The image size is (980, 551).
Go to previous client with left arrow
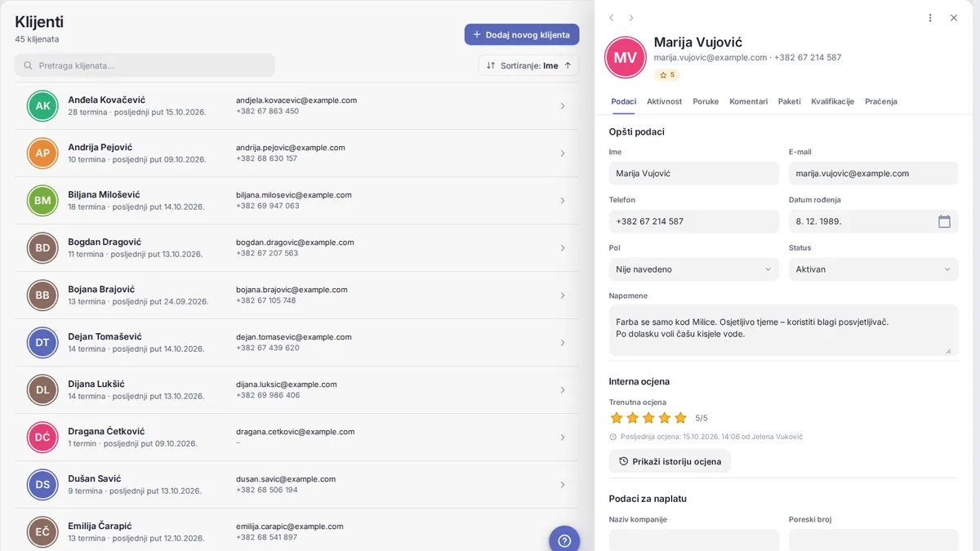click(x=611, y=18)
